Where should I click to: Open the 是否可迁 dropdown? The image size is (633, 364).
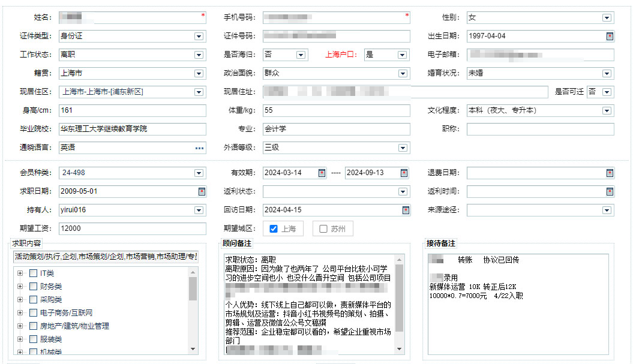click(607, 92)
